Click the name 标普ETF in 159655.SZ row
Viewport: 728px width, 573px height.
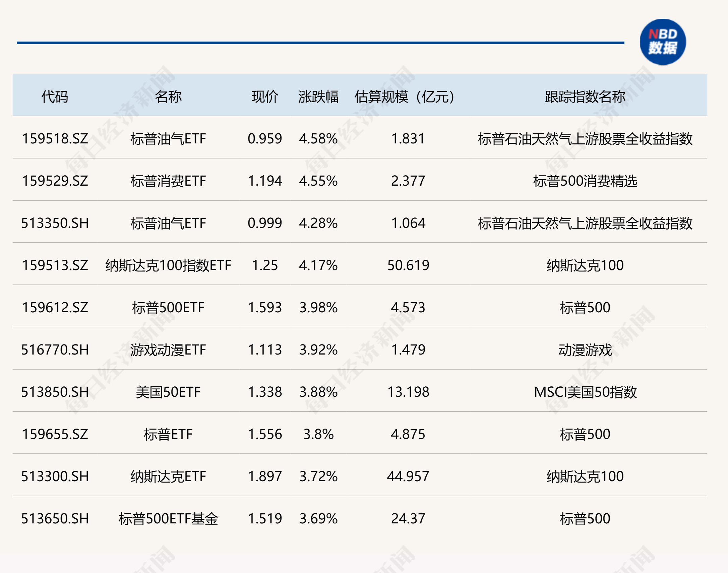pyautogui.click(x=168, y=434)
